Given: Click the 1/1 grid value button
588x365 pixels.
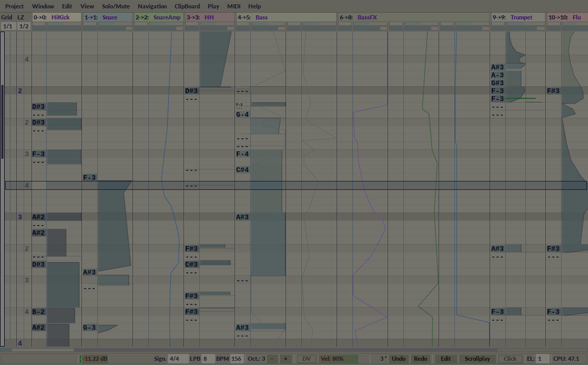Looking at the screenshot, I should pyautogui.click(x=7, y=26).
